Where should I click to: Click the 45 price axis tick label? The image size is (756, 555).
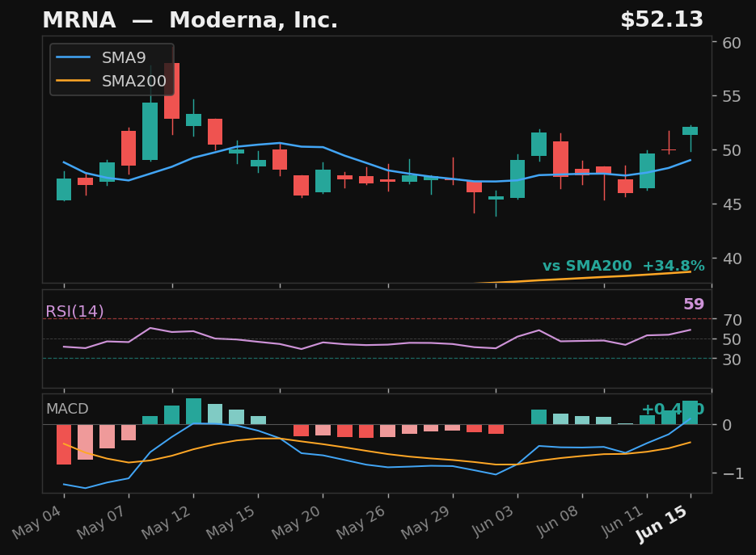[x=732, y=204]
